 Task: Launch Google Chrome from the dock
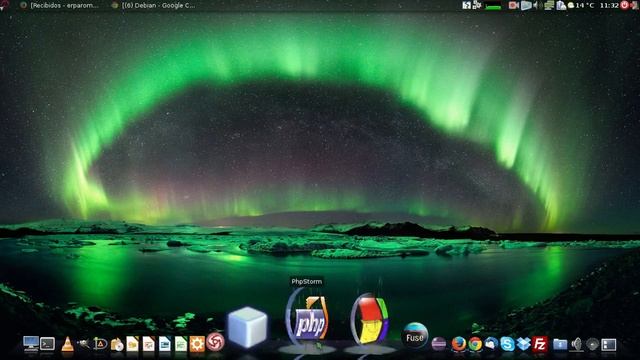coord(475,344)
